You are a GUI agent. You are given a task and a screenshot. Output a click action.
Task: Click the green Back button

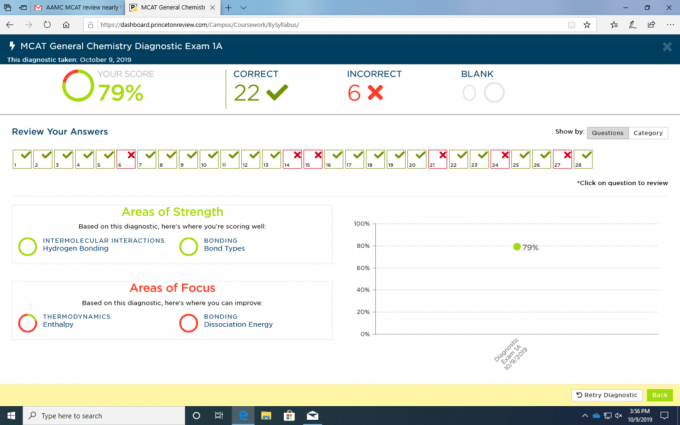(x=660, y=395)
